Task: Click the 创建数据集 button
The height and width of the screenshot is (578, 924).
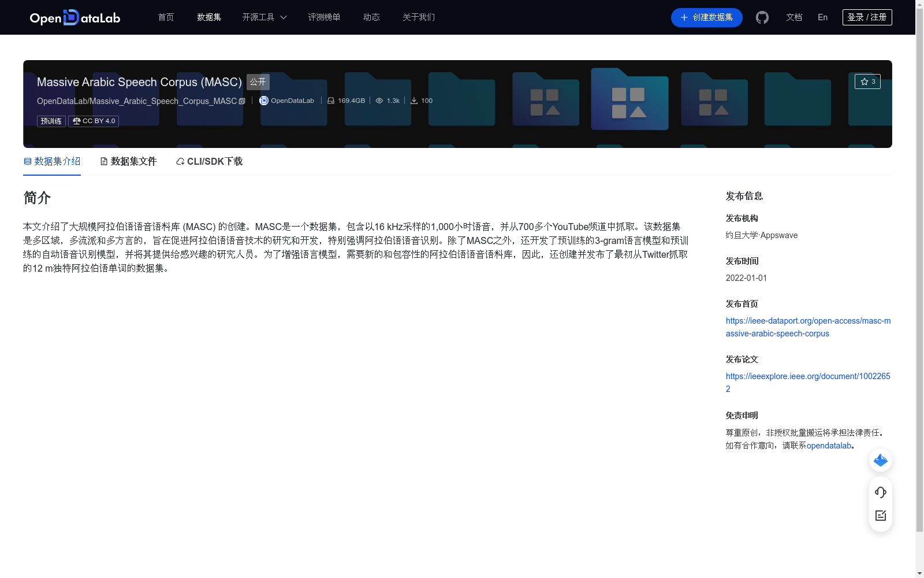Action: pyautogui.click(x=706, y=17)
